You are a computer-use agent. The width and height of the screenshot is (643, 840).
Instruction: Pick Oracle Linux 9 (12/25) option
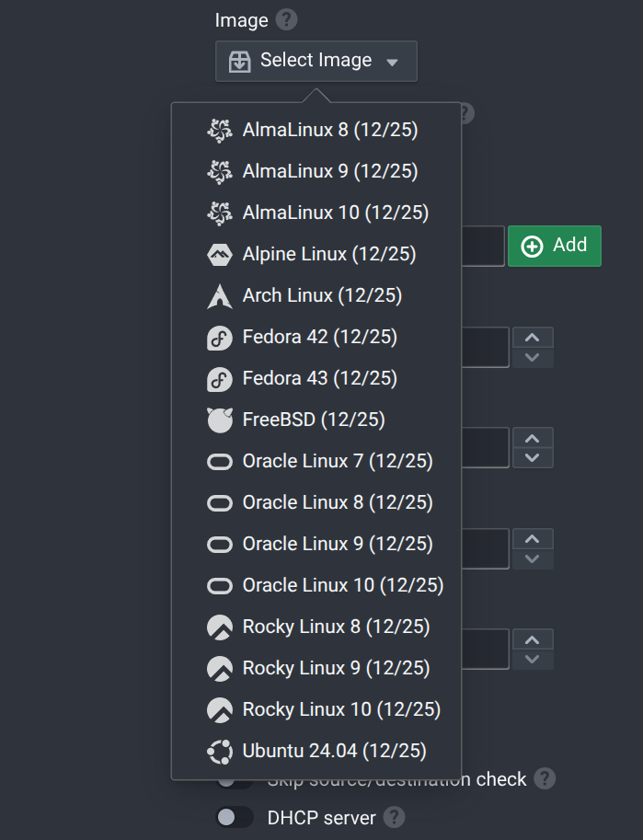click(x=337, y=545)
